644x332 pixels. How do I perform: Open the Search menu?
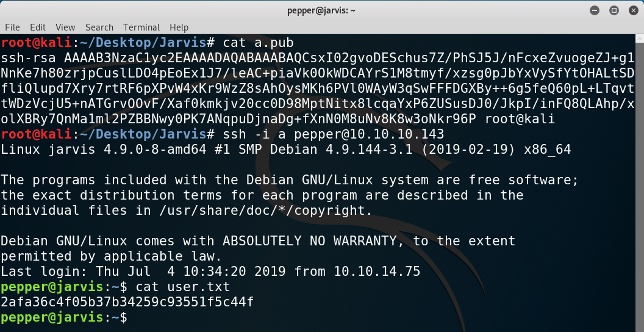click(x=99, y=27)
